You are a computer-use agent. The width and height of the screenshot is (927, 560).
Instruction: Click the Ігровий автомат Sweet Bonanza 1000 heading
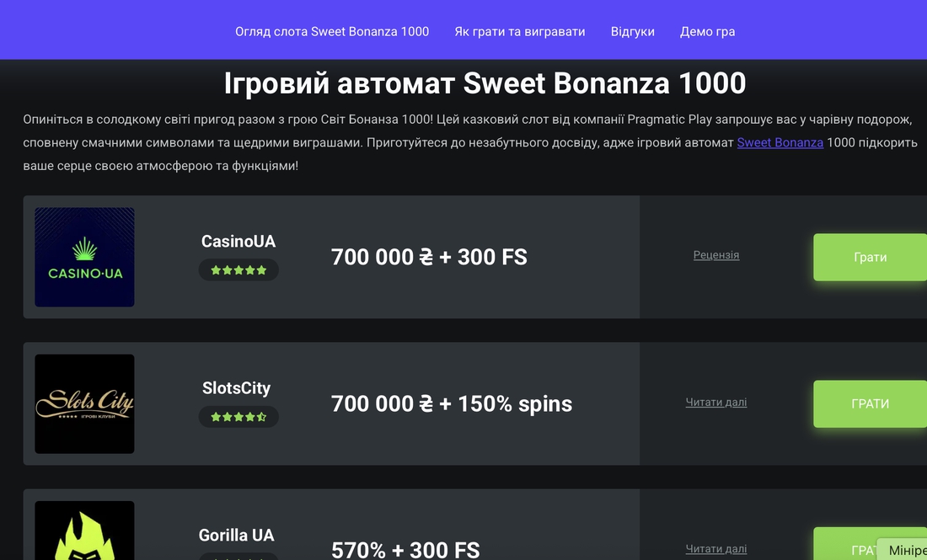click(485, 83)
